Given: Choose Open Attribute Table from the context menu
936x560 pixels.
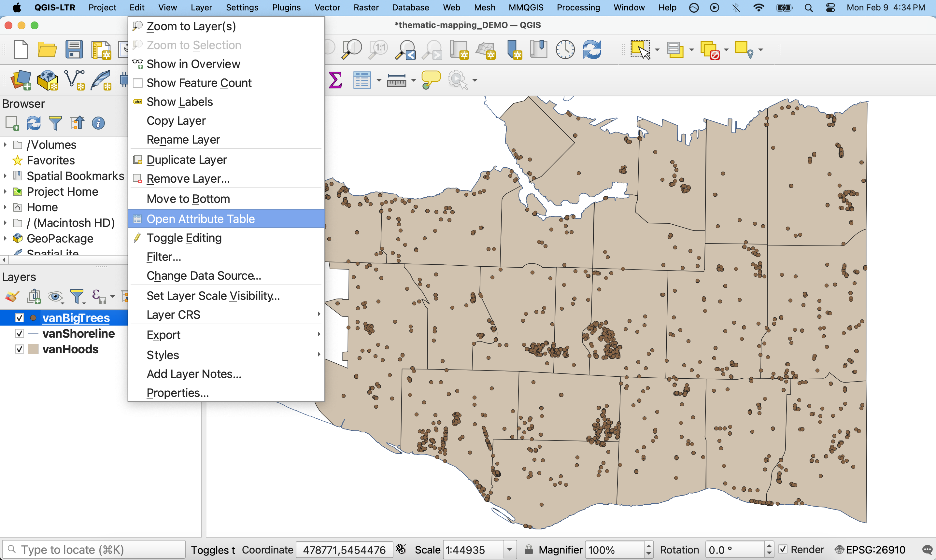Looking at the screenshot, I should coord(200,218).
